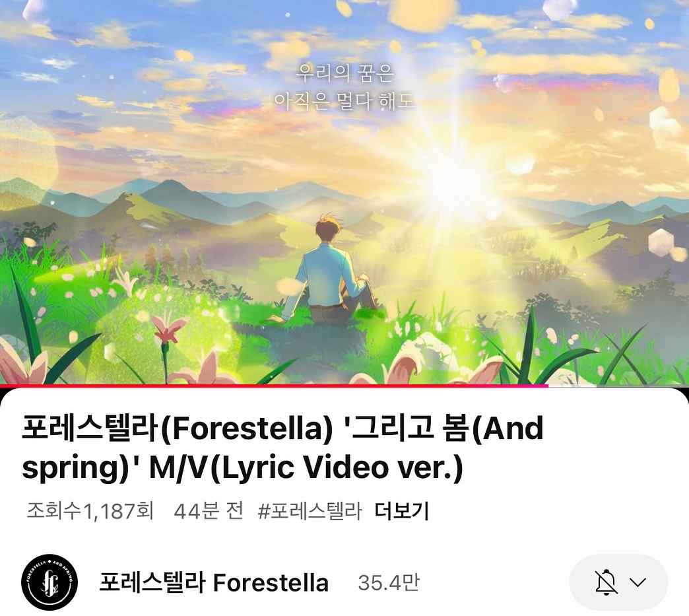The height and width of the screenshot is (616, 689).
Task: Open the 포레스텔라 Forestella channel name
Action: coord(214,582)
